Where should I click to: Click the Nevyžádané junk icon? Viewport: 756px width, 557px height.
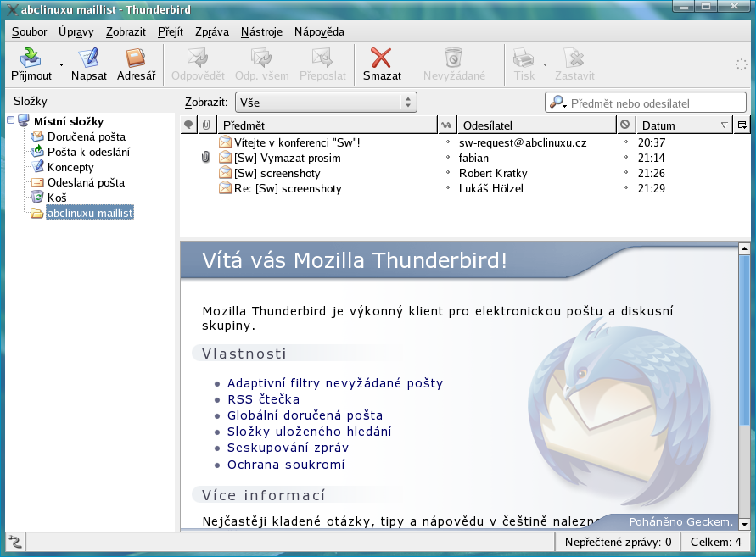point(453,58)
